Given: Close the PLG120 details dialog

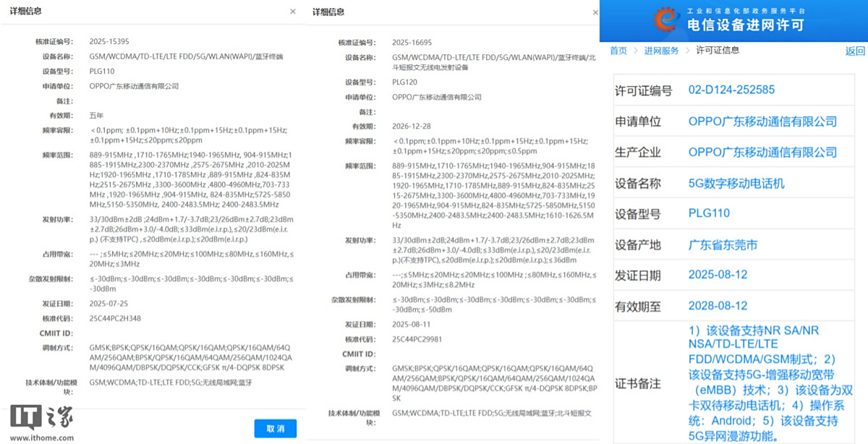Looking at the screenshot, I should (x=595, y=12).
